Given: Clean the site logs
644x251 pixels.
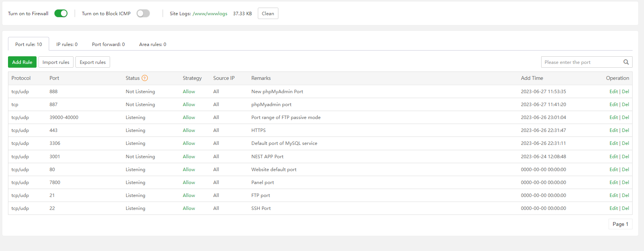Looking at the screenshot, I should 268,14.
